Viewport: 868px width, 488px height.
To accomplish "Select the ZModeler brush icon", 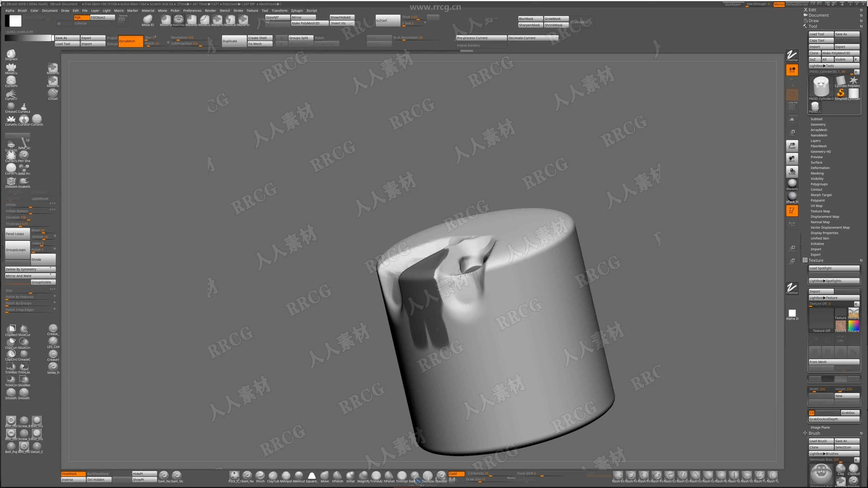I will click(11, 181).
